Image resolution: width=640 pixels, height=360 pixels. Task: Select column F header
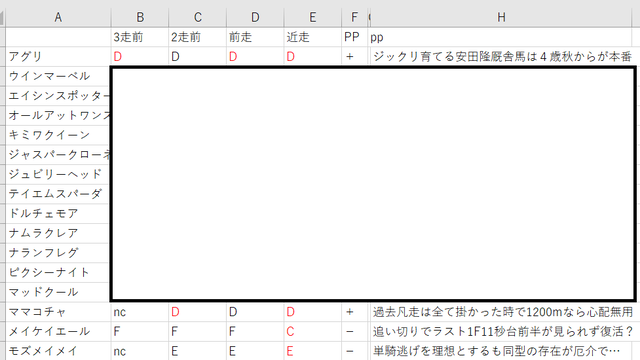click(354, 17)
